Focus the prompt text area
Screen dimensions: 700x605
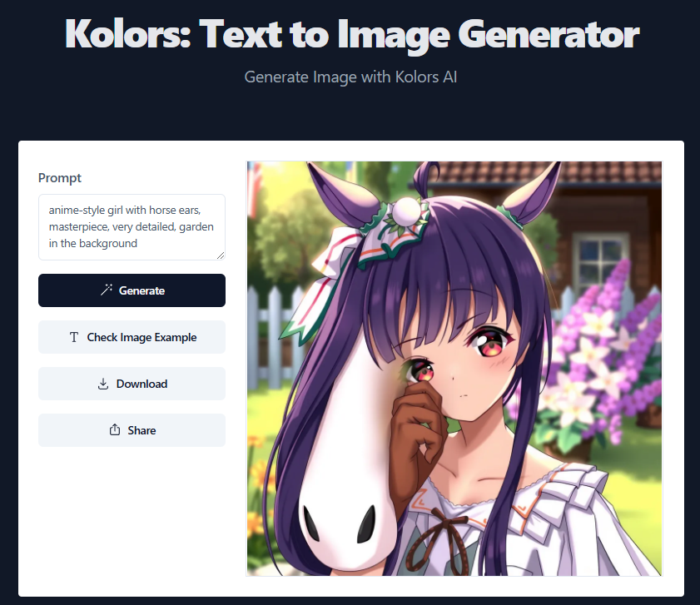(x=132, y=227)
